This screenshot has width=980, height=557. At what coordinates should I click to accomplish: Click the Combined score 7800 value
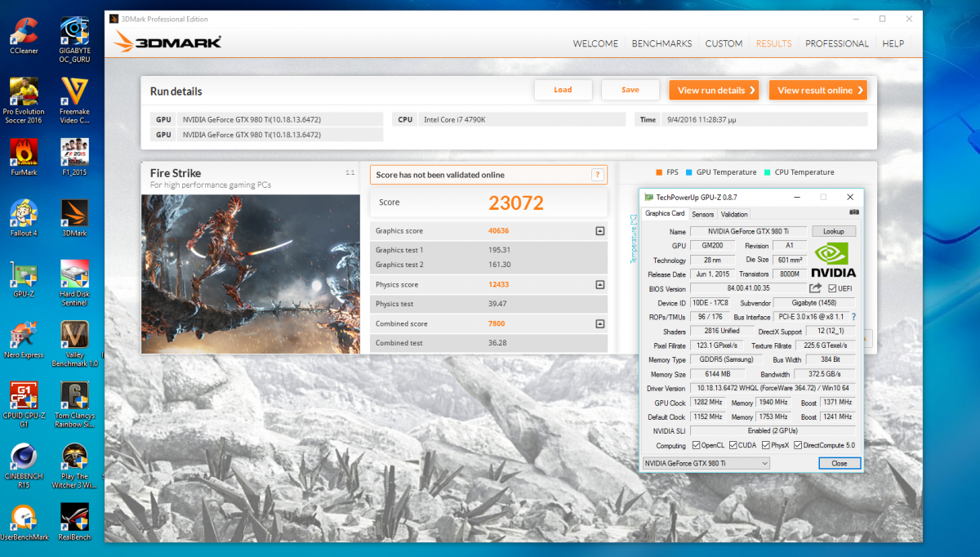click(x=497, y=324)
